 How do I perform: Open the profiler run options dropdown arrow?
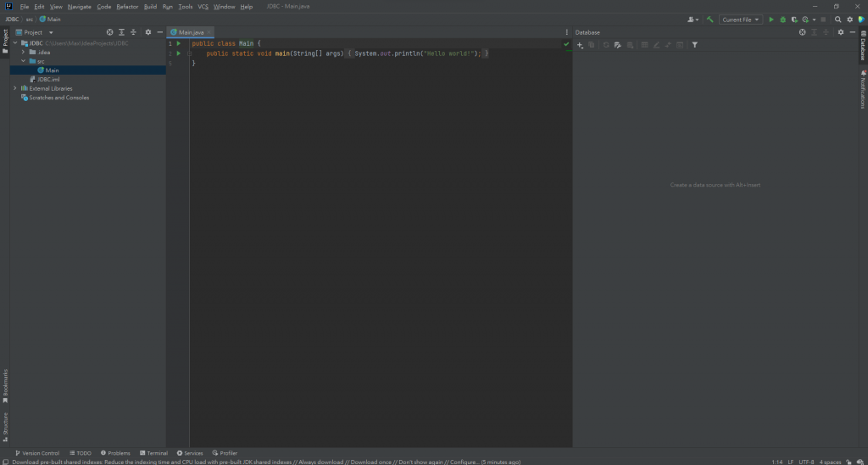coord(815,20)
